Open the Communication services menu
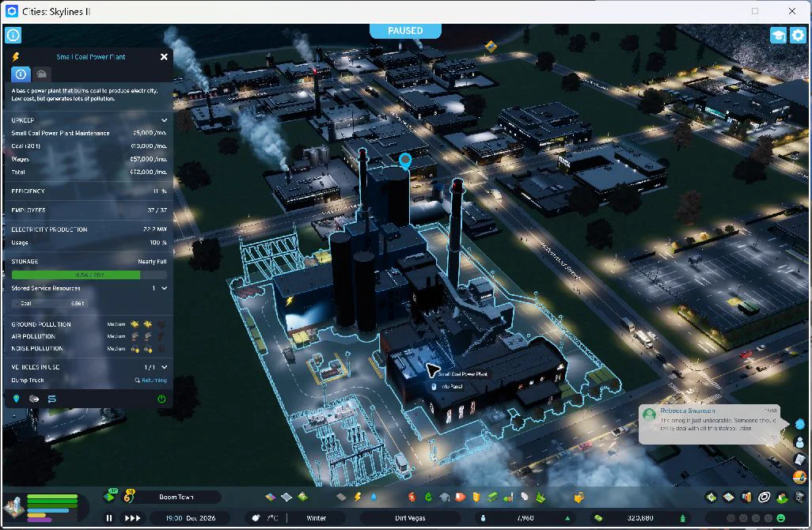Image resolution: width=812 pixels, height=530 pixels. tap(524, 498)
